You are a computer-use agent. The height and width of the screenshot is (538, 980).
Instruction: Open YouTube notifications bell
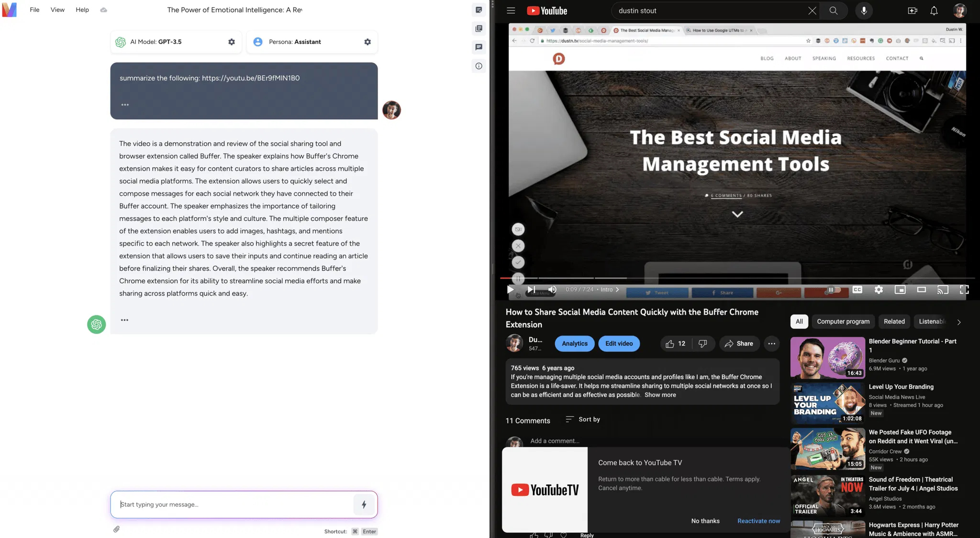[934, 11]
